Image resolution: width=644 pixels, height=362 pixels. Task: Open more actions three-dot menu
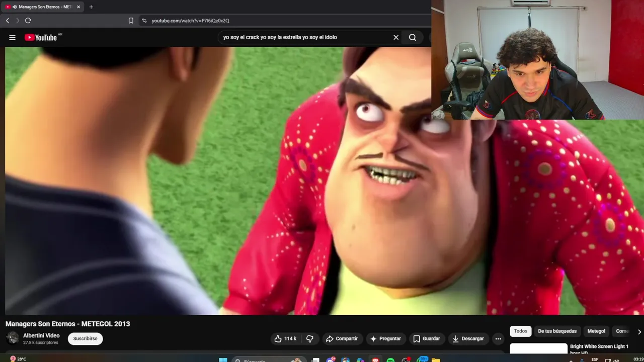point(498,339)
